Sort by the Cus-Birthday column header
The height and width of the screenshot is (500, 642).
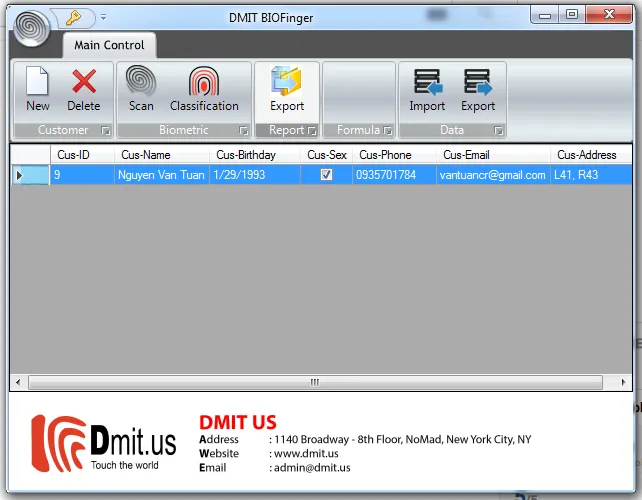(255, 155)
